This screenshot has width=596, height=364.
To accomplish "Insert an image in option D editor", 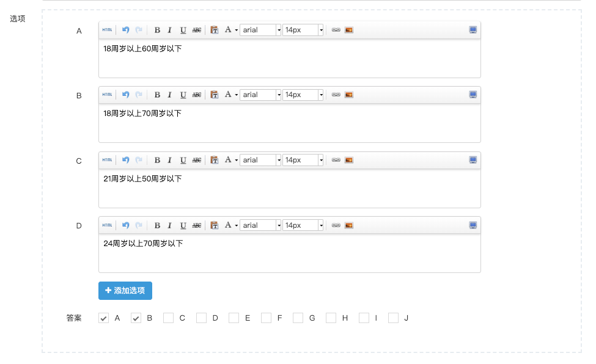I will (349, 226).
